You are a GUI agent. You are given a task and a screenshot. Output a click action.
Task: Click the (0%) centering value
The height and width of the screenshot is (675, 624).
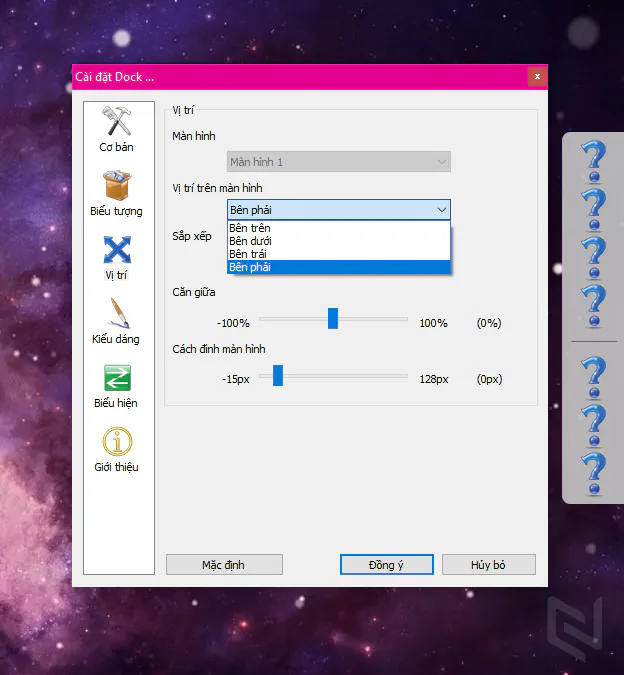coord(489,323)
